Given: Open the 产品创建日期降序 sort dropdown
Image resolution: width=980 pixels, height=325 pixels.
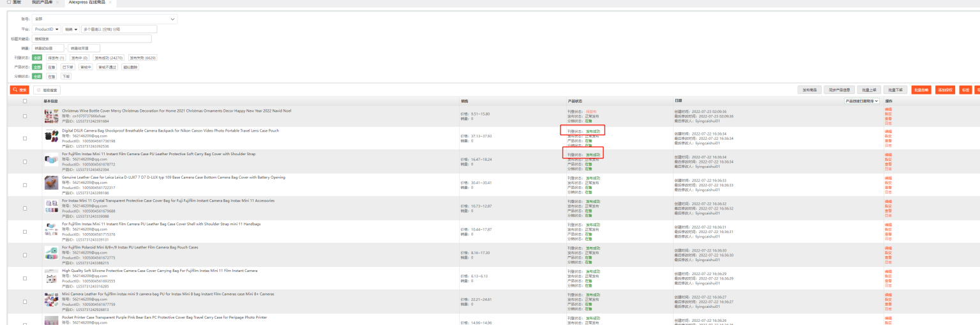Looking at the screenshot, I should (862, 101).
